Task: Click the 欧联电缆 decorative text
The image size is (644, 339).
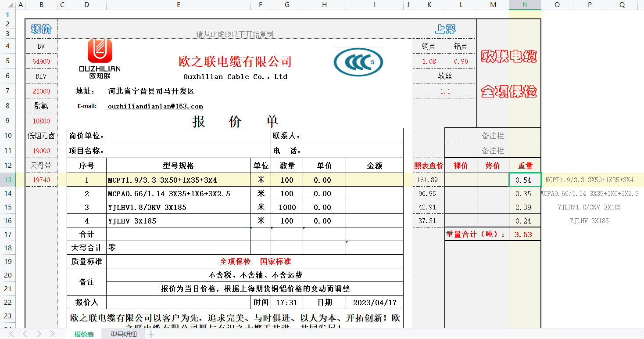Action: (509, 56)
